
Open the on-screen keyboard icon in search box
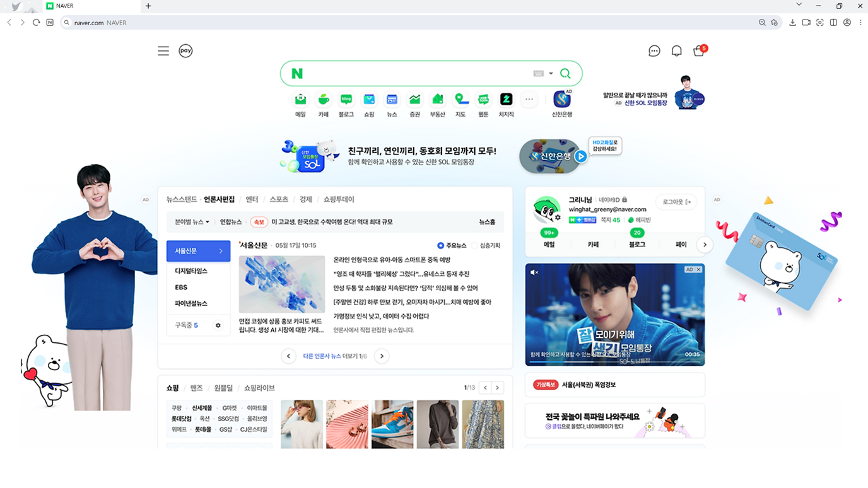point(538,74)
